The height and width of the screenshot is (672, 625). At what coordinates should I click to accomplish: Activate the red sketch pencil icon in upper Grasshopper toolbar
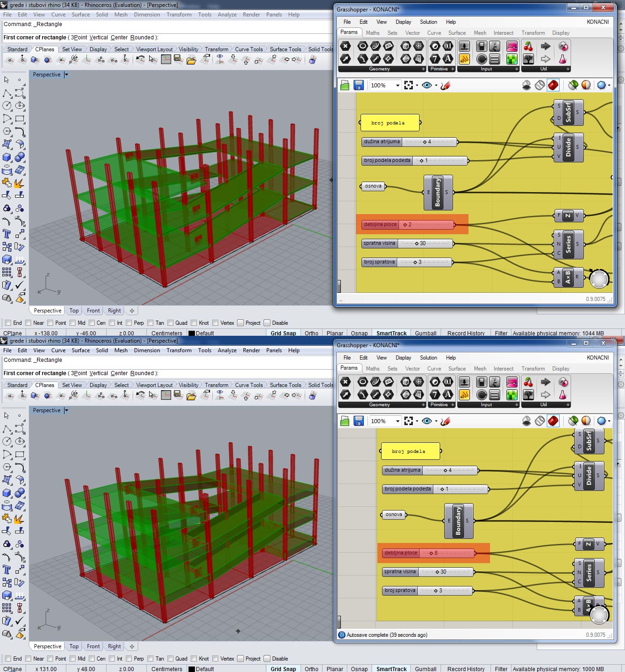[445, 85]
